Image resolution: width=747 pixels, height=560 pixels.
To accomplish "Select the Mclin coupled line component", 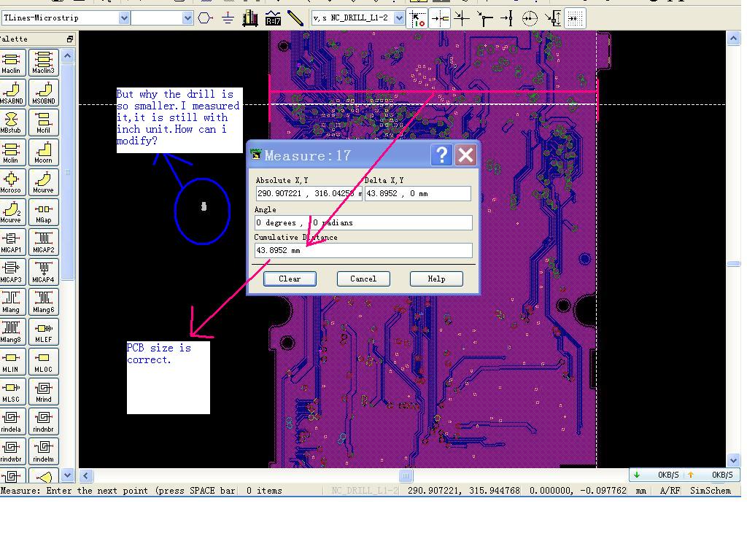I will 12,153.
